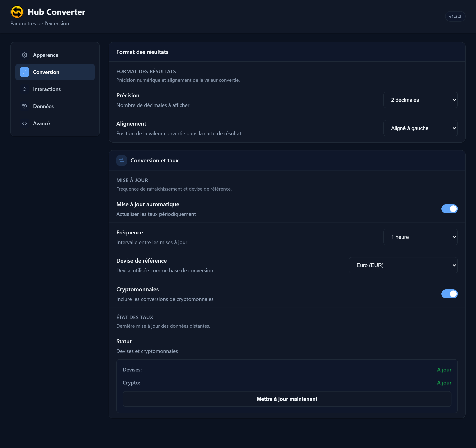This screenshot has height=448, width=476.
Task: Click the history clock icon beside Données
Action: click(x=24, y=106)
